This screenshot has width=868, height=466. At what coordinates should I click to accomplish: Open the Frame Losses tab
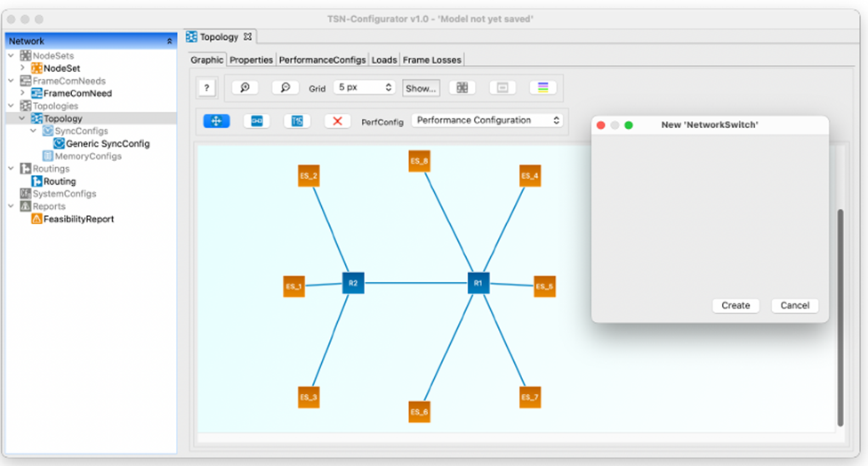click(x=431, y=60)
